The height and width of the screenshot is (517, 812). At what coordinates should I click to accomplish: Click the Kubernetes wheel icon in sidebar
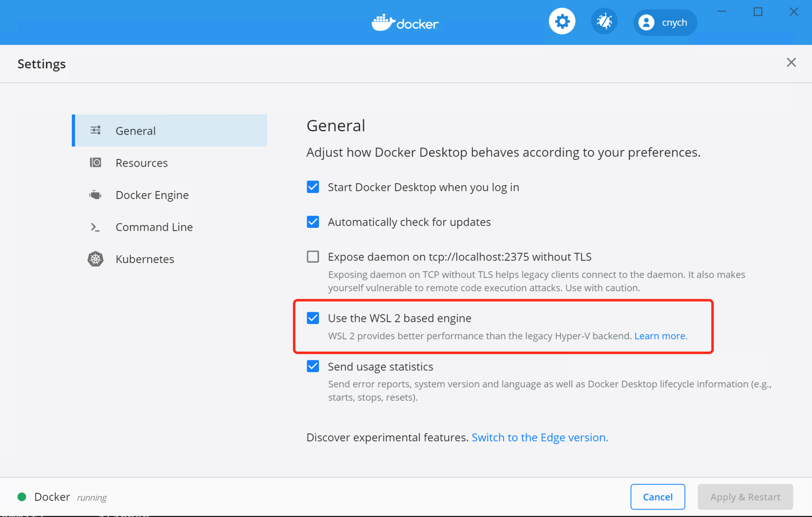96,259
